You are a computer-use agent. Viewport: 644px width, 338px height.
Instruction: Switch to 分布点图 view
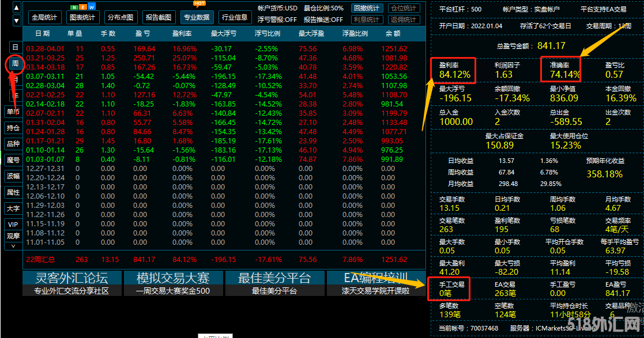pos(120,17)
